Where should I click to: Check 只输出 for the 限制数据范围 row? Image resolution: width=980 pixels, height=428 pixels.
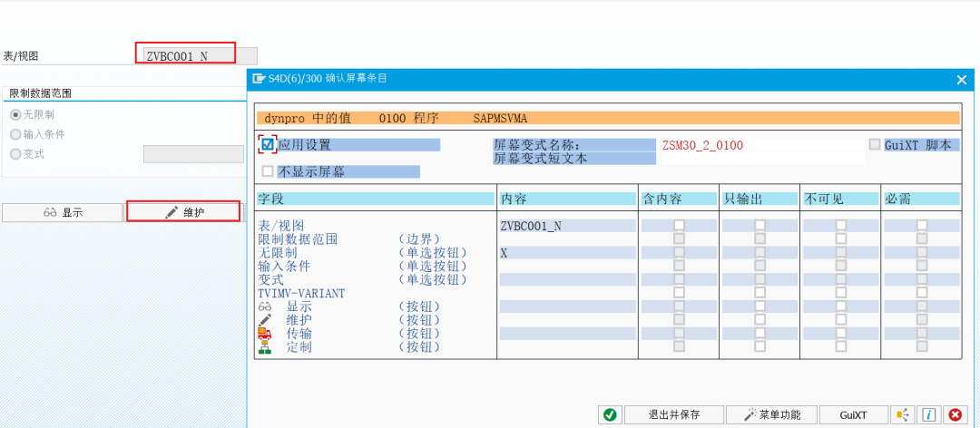coord(760,238)
